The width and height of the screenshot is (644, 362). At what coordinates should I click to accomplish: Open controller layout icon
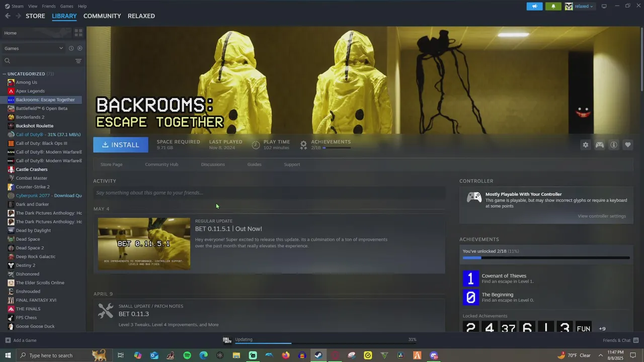(600, 145)
